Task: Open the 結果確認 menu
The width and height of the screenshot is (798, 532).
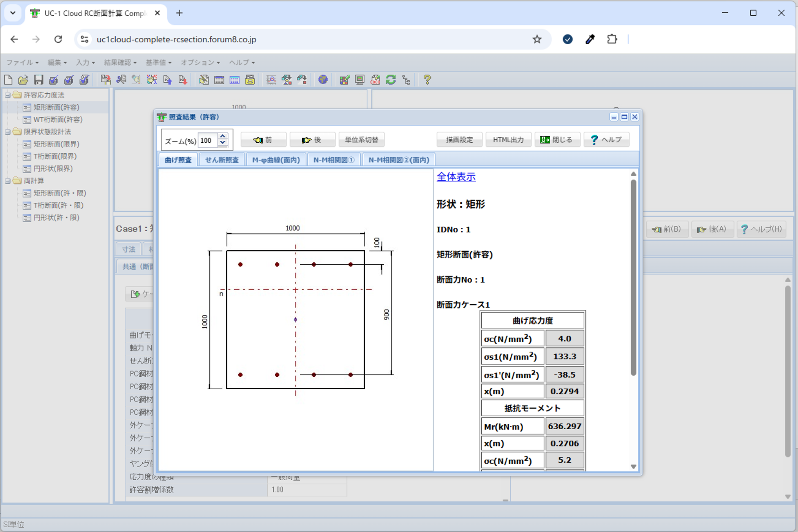Action: pyautogui.click(x=120, y=62)
